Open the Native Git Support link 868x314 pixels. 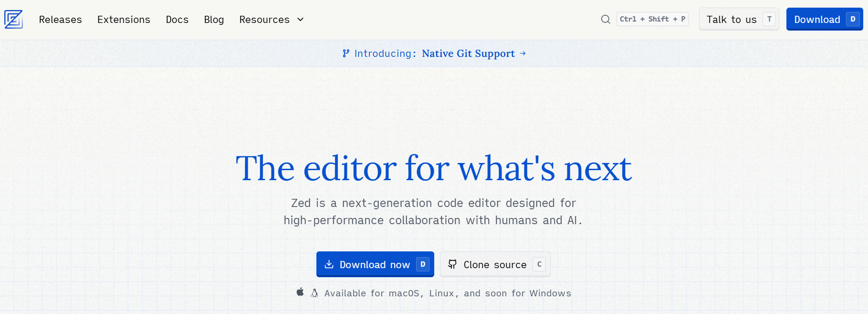(x=468, y=54)
